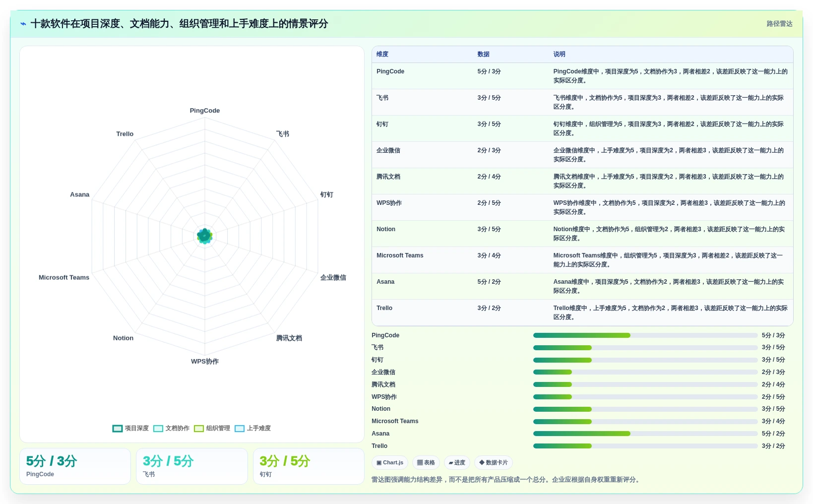The width and height of the screenshot is (813, 504).
Task: Click the PingCode axis label on radar
Action: click(x=205, y=111)
